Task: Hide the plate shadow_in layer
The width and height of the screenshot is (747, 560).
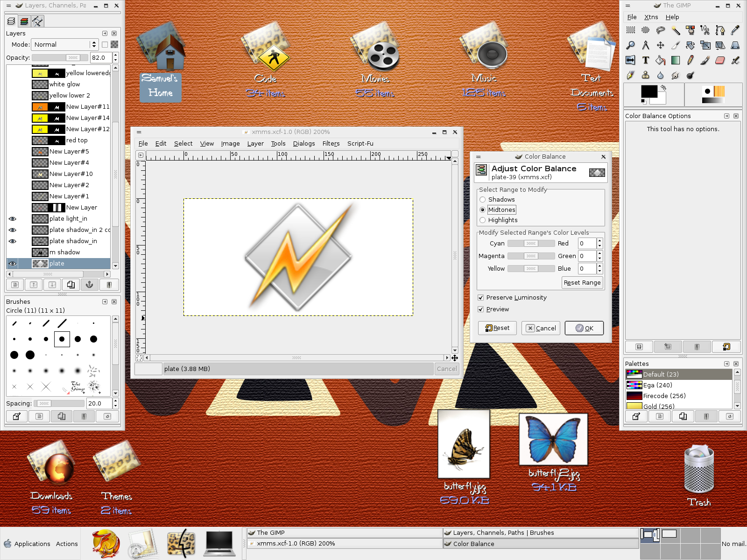Action: (12, 241)
